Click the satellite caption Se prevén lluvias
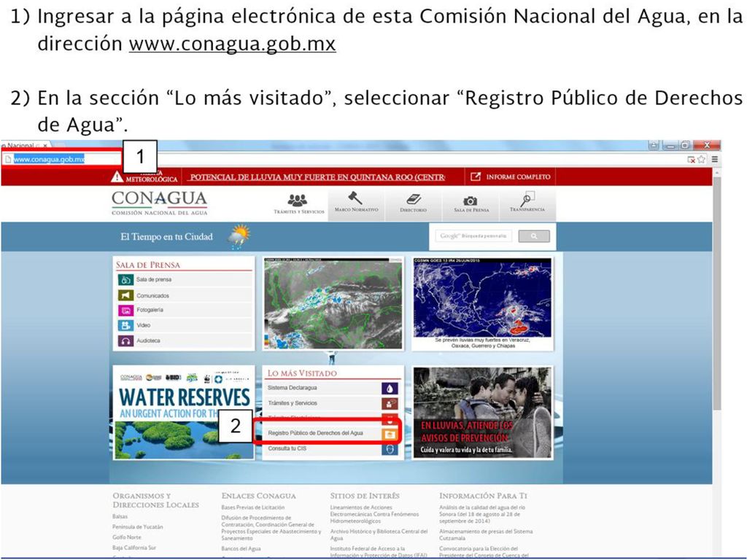This screenshot has width=747, height=560. click(483, 343)
